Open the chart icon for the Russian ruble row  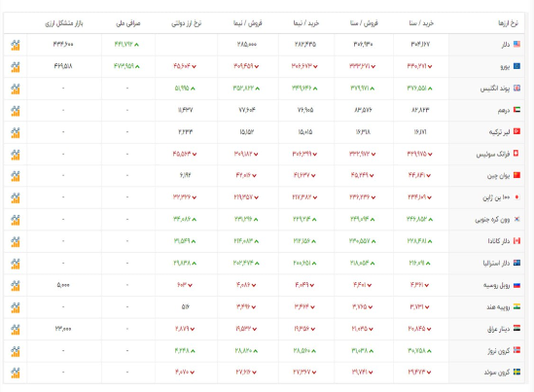[16, 285]
